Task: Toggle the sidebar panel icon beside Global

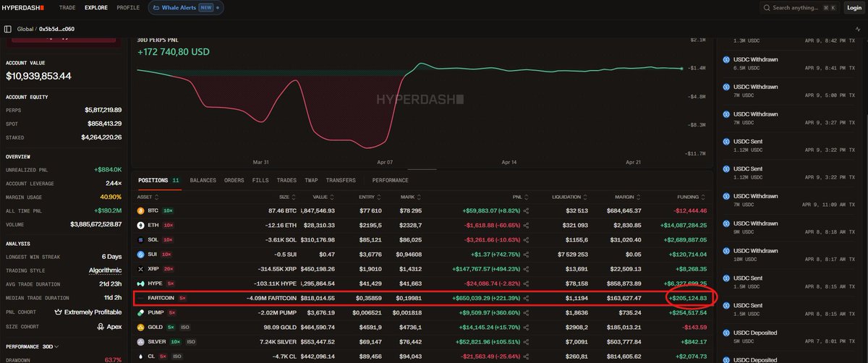Action: tap(8, 29)
